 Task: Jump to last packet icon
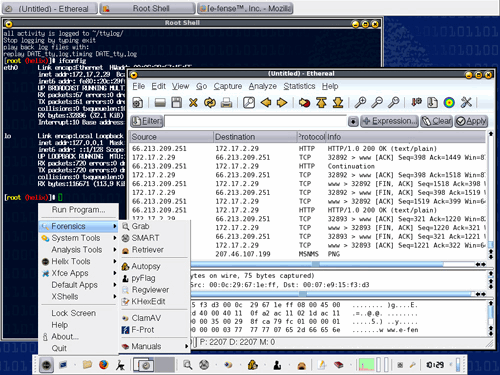[338, 103]
